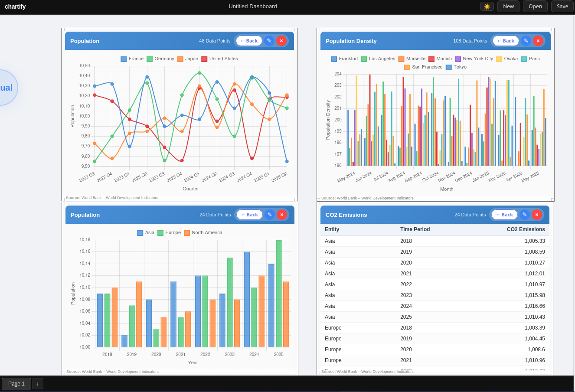Switch to the Page 1 tab
The image size is (575, 392).
[16, 384]
